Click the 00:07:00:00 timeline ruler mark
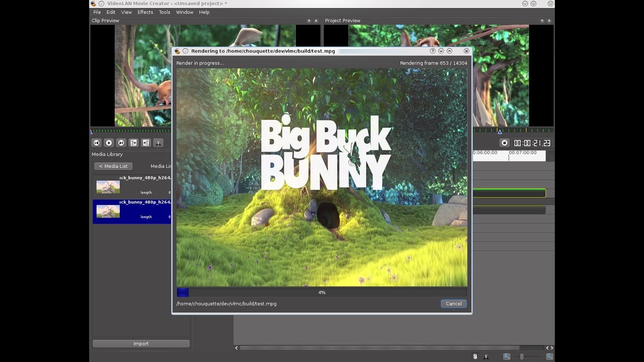The height and width of the screenshot is (362, 644). pyautogui.click(x=522, y=152)
